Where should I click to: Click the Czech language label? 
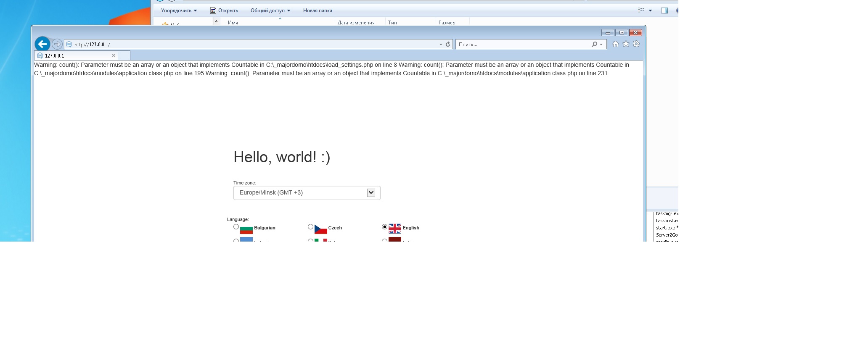(335, 228)
